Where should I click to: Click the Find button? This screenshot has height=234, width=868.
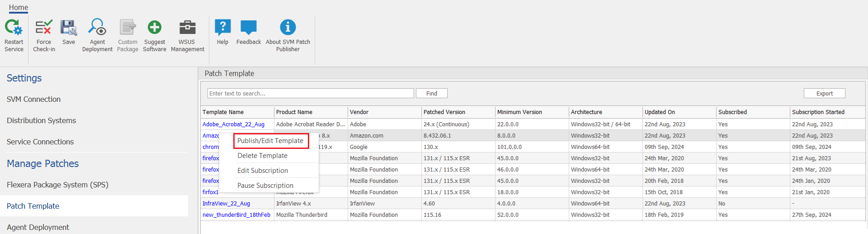(x=432, y=93)
